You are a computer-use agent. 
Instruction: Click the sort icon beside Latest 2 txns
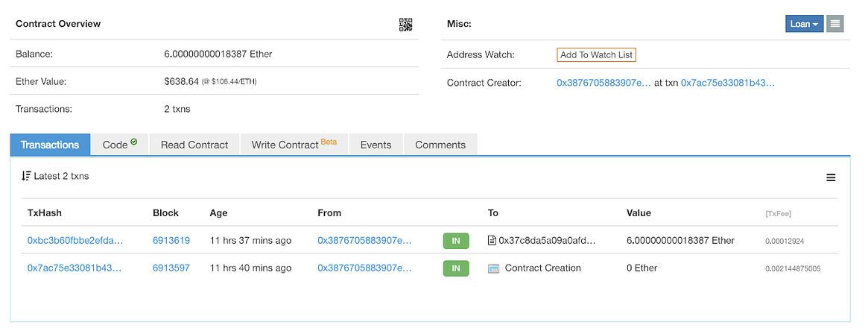[25, 176]
